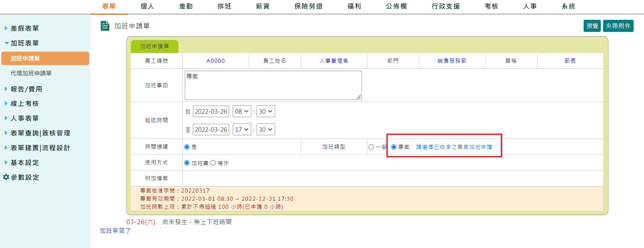
Task: Click into the 加班事由 text area
Action: point(273,85)
